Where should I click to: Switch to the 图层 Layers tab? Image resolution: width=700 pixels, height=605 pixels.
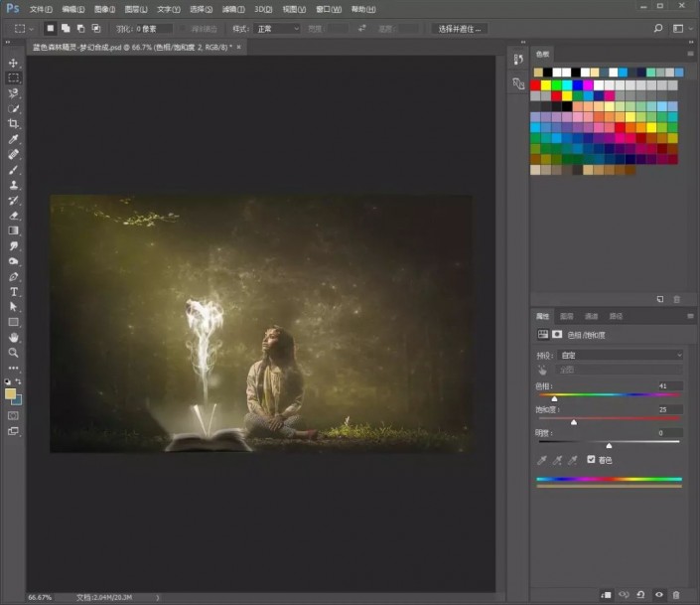567,316
